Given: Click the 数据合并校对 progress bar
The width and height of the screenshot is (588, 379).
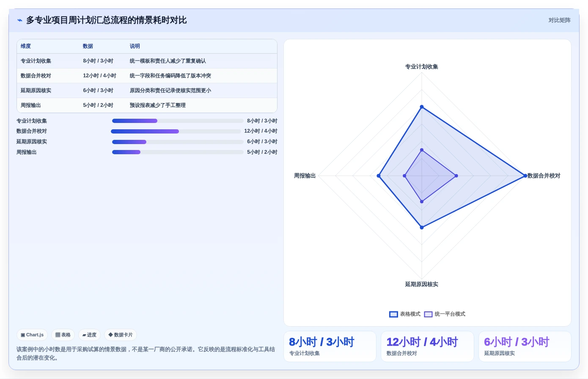Looking at the screenshot, I should click(176, 131).
